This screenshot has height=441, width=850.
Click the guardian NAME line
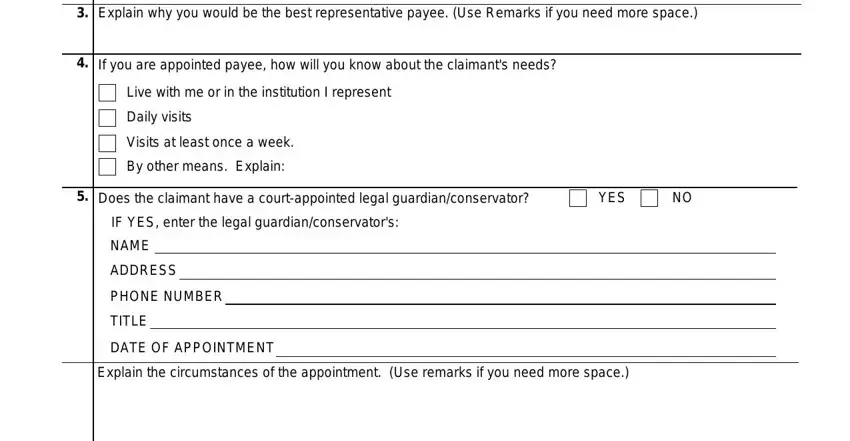[x=465, y=247]
